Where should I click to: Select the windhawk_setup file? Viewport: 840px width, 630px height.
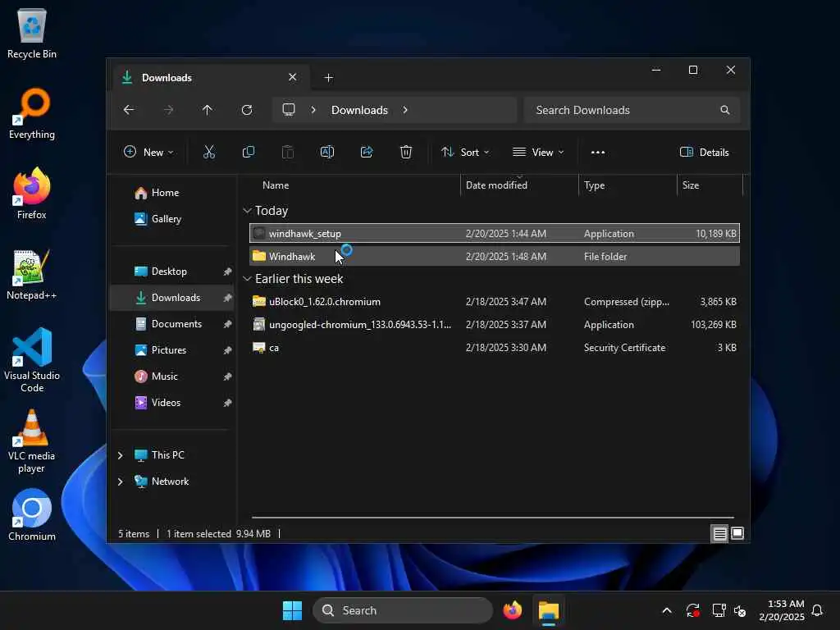[495, 234]
